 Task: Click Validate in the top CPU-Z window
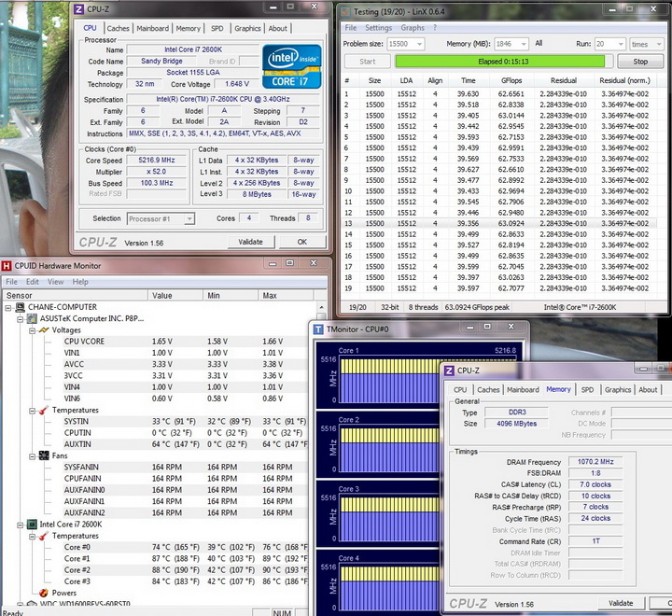click(x=250, y=242)
